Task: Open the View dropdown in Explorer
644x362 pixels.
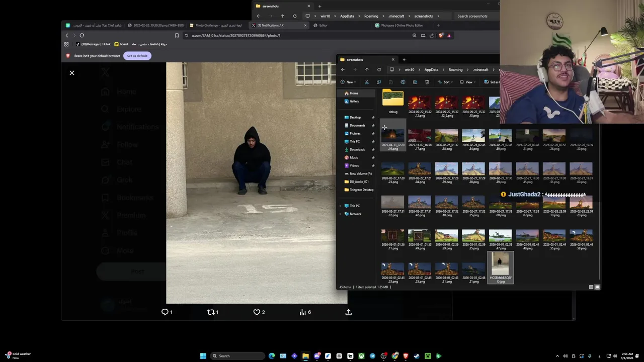Action: tap(469, 82)
